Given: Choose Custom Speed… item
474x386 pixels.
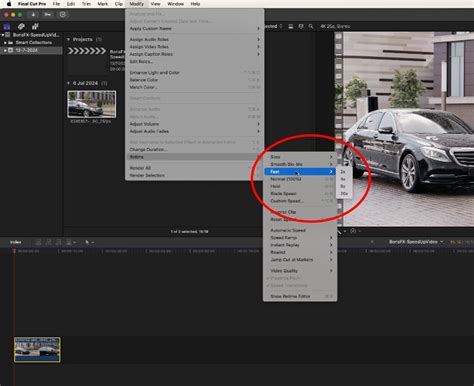Looking at the screenshot, I should coord(300,201).
